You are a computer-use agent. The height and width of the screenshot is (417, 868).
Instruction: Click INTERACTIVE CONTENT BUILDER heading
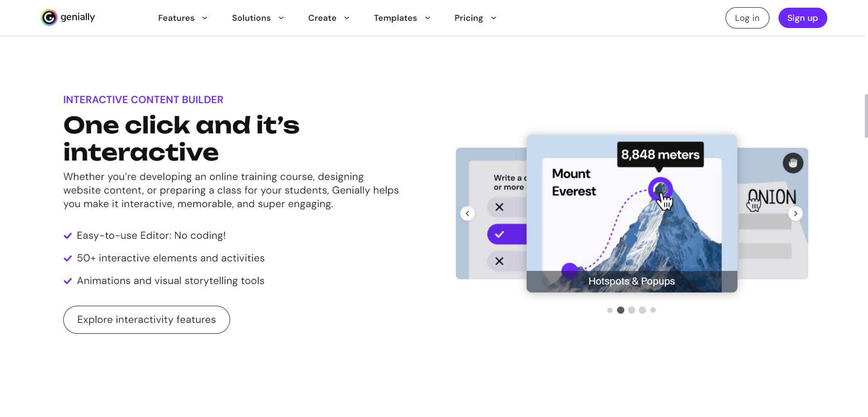143,100
